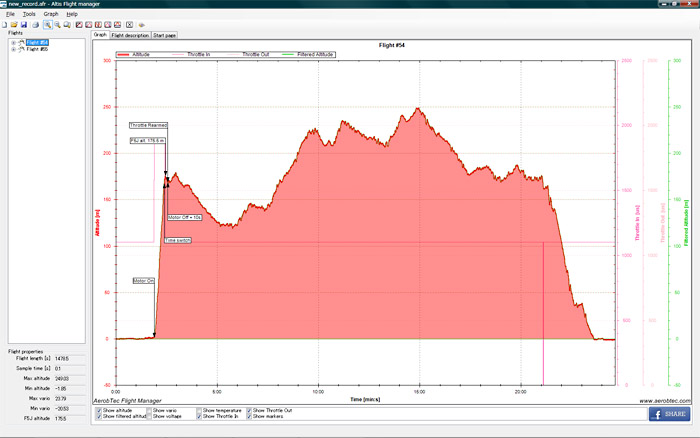Open the Tools menu

pos(29,14)
